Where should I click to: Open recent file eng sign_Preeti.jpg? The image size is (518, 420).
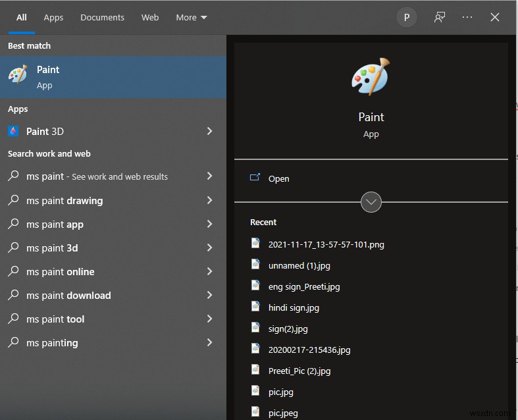pyautogui.click(x=304, y=287)
